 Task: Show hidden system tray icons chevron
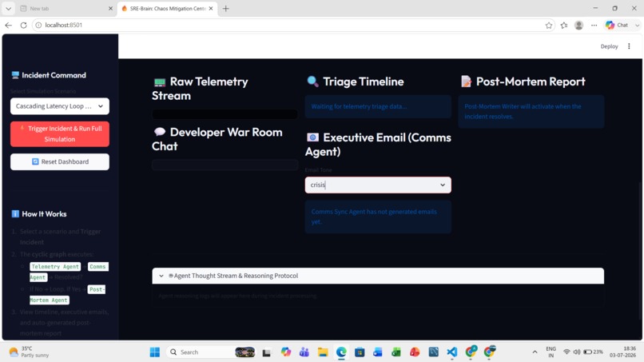pos(535,352)
